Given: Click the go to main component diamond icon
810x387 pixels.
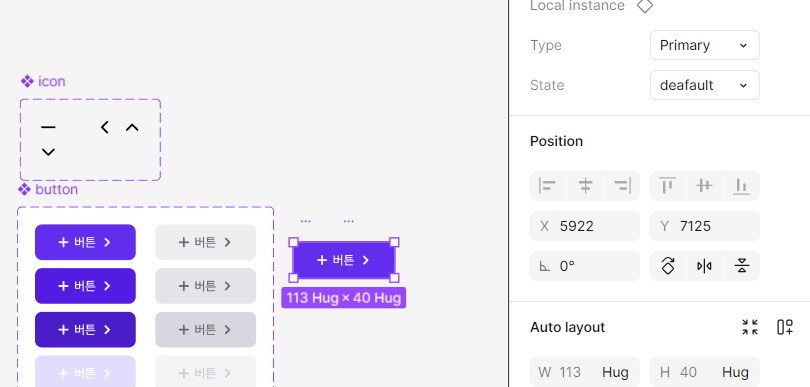Looking at the screenshot, I should tap(644, 6).
